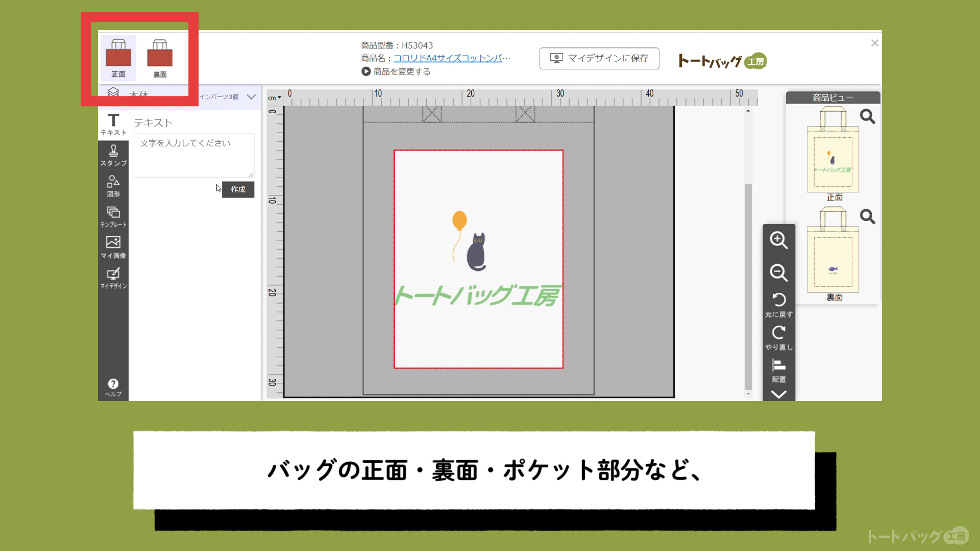Click the text input field 文字を入力してください
The image size is (980, 551).
pyautogui.click(x=194, y=155)
